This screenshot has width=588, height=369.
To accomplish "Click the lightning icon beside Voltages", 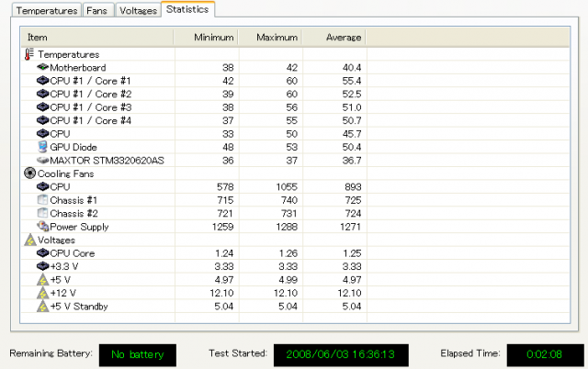I will [x=30, y=240].
